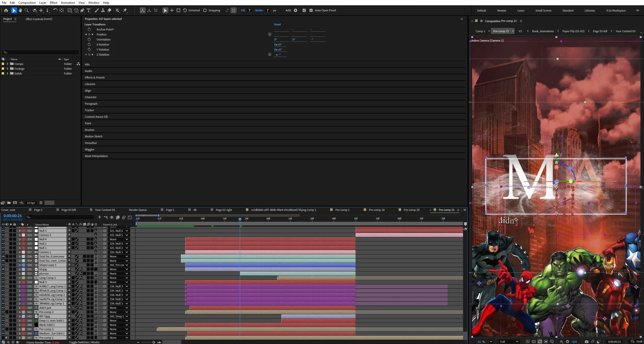Viewport: 644px width, 344px height.
Task: Show channel and color management settings
Action: coord(561,341)
